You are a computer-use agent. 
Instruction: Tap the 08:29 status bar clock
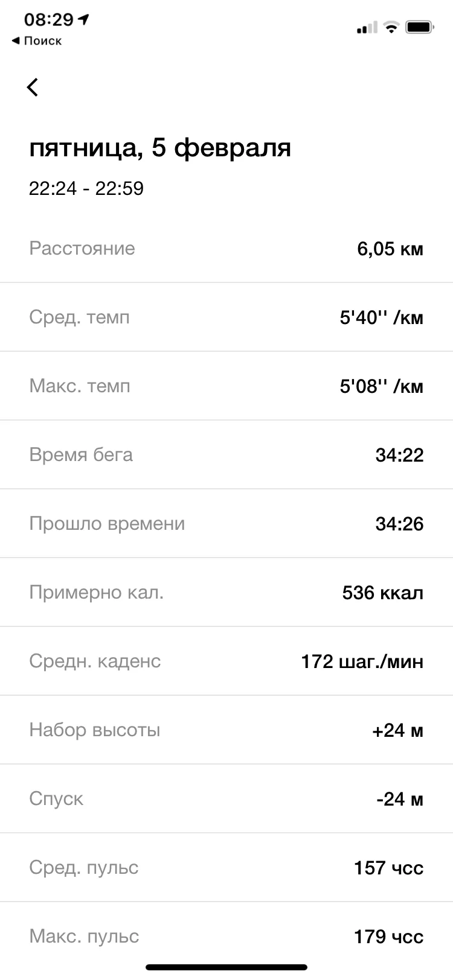pos(48,19)
